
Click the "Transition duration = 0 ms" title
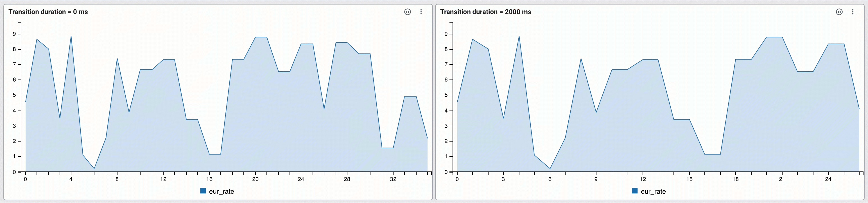click(48, 12)
